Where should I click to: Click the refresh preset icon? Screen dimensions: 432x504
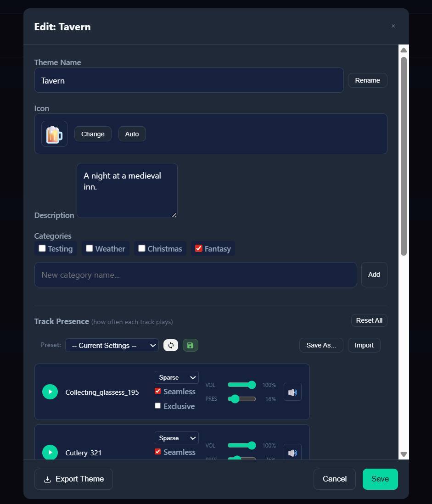click(x=171, y=346)
